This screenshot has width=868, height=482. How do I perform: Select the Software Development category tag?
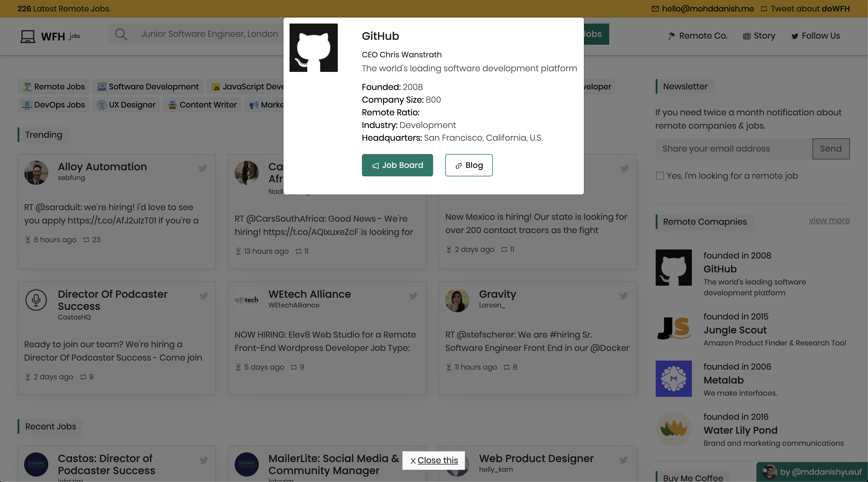pyautogui.click(x=148, y=87)
